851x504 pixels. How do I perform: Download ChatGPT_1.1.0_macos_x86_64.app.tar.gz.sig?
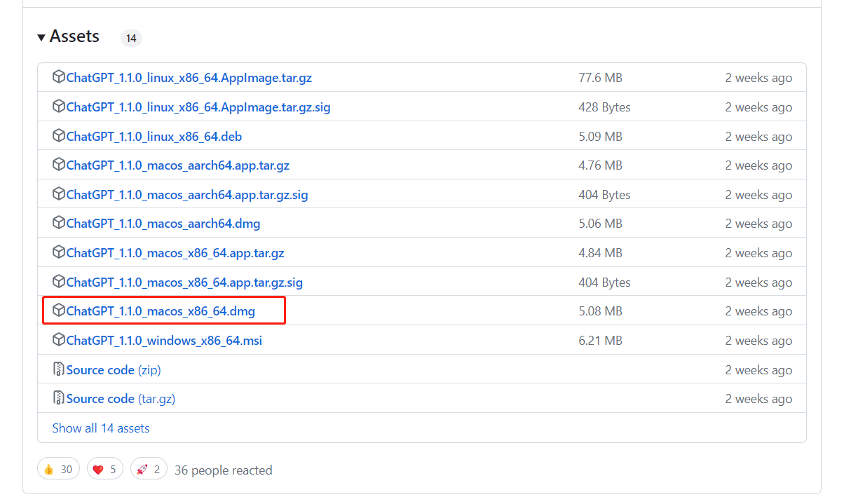tap(184, 282)
